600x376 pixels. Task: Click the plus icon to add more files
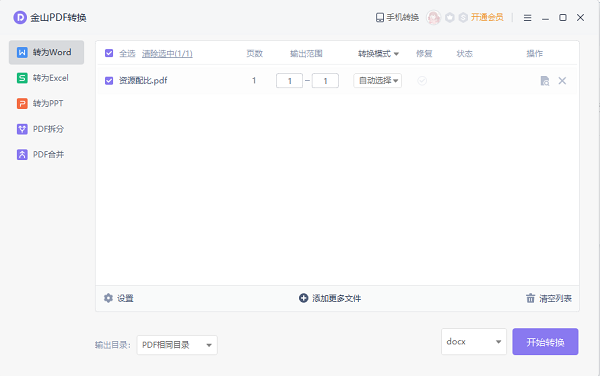(303, 298)
